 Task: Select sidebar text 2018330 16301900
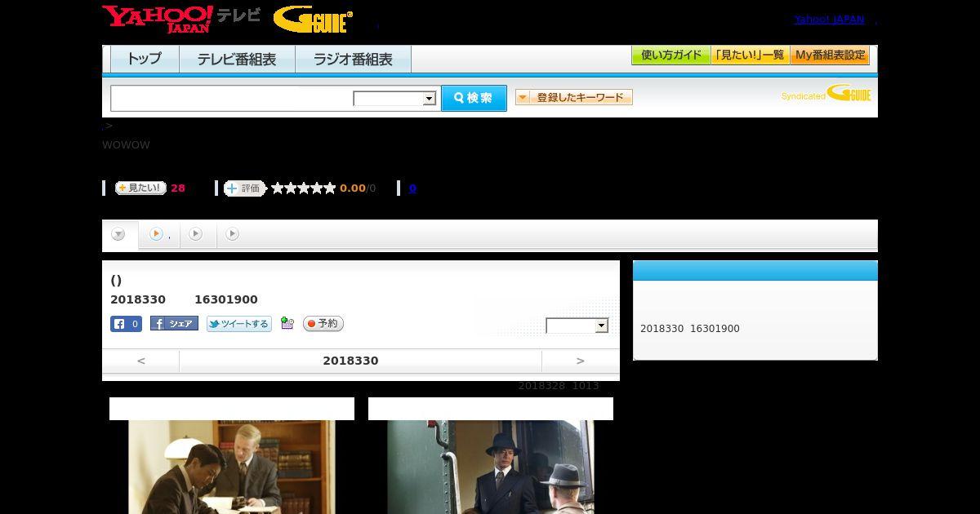tap(690, 329)
